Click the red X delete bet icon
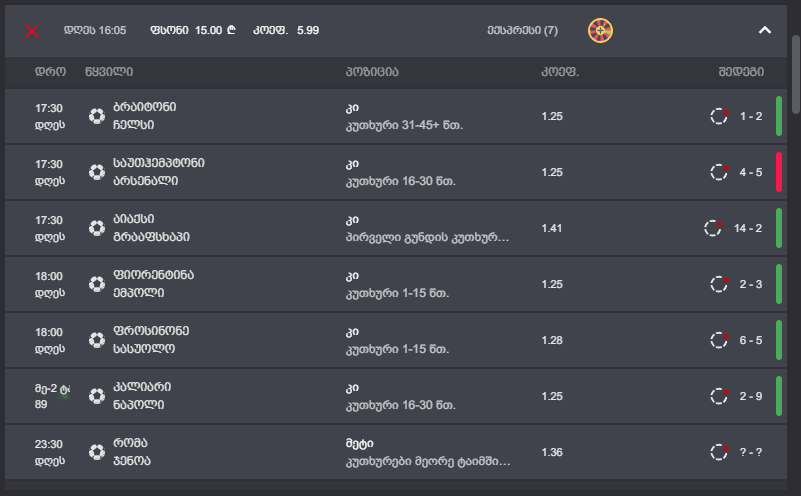The width and height of the screenshot is (801, 496). (32, 31)
